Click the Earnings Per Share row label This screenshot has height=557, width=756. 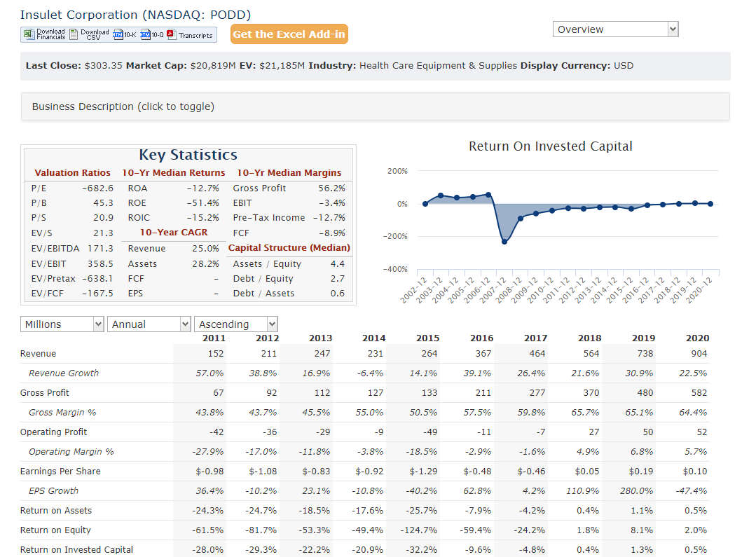60,471
